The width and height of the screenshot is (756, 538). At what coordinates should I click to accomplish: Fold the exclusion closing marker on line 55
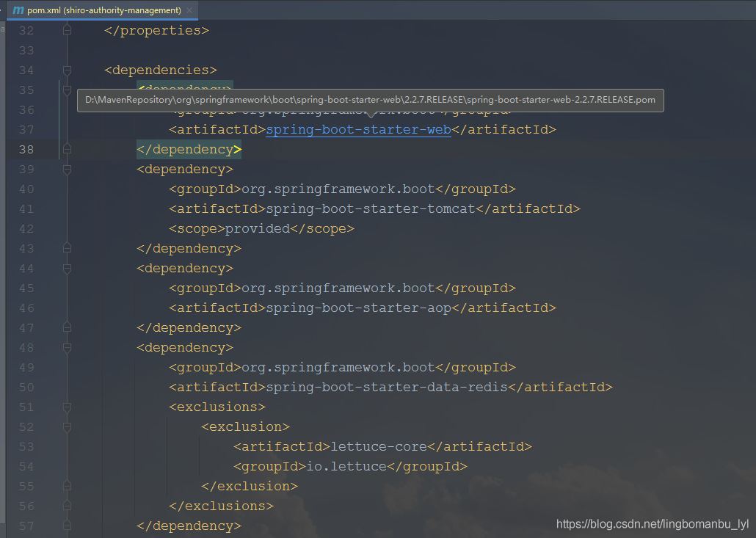coord(67,486)
